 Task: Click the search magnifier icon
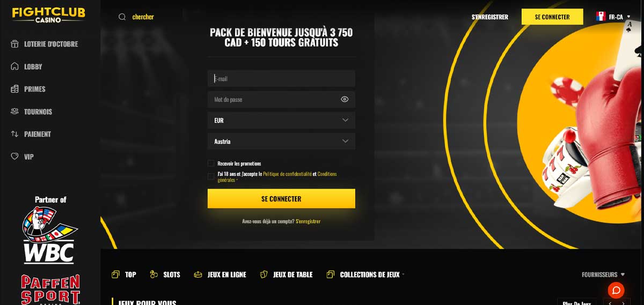pyautogui.click(x=122, y=17)
